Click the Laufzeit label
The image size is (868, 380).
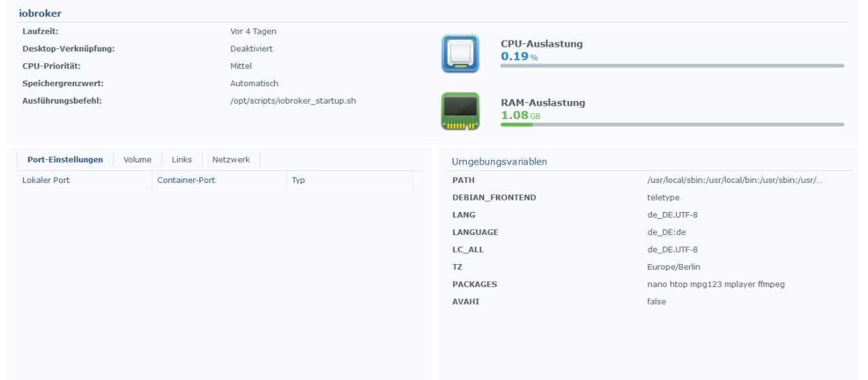pos(40,31)
